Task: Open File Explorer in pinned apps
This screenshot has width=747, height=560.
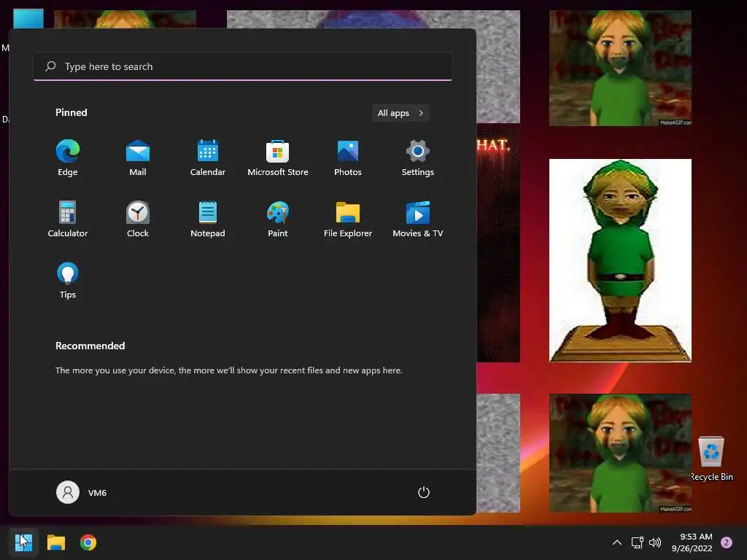Action: click(x=348, y=219)
